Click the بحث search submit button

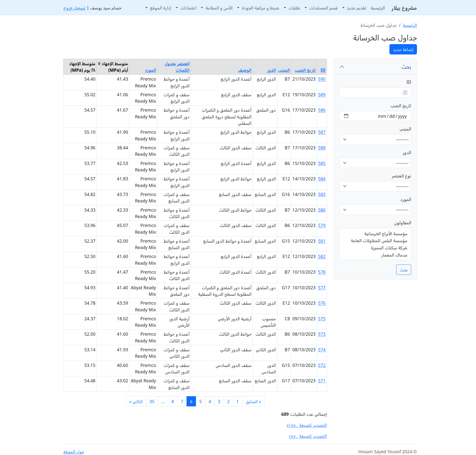[403, 270]
